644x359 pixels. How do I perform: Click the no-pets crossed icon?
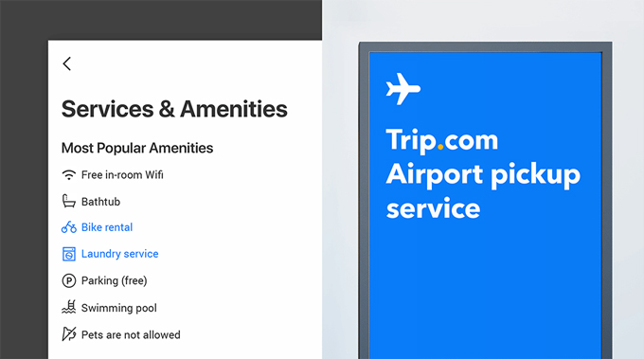point(68,334)
